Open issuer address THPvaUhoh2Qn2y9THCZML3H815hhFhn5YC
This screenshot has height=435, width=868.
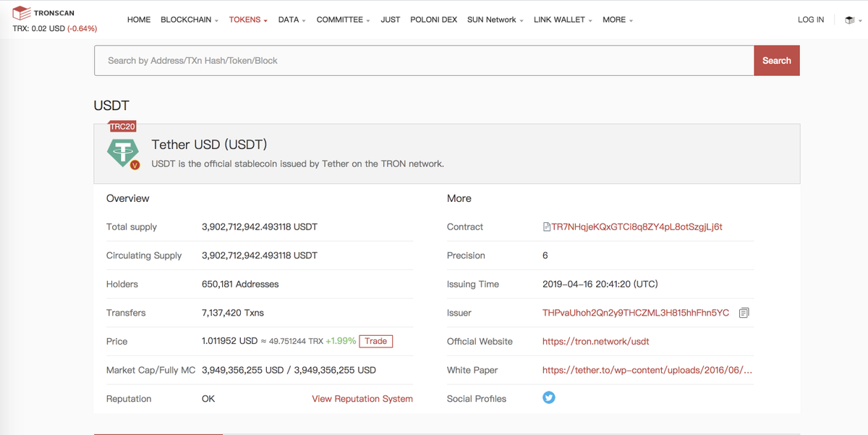(x=636, y=313)
